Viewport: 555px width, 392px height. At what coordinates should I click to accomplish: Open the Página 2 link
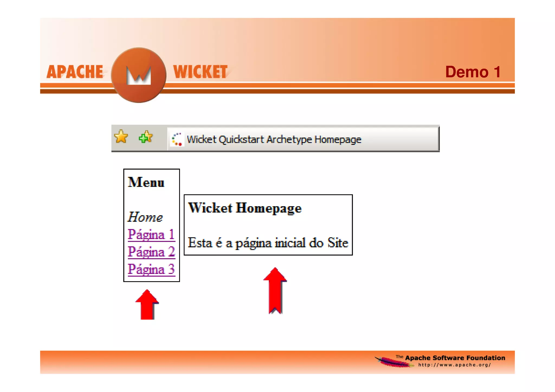(151, 252)
